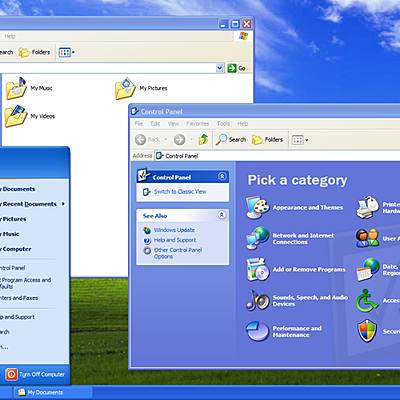The height and width of the screenshot is (400, 400).
Task: Collapse the See Also pane section
Action: (x=222, y=215)
